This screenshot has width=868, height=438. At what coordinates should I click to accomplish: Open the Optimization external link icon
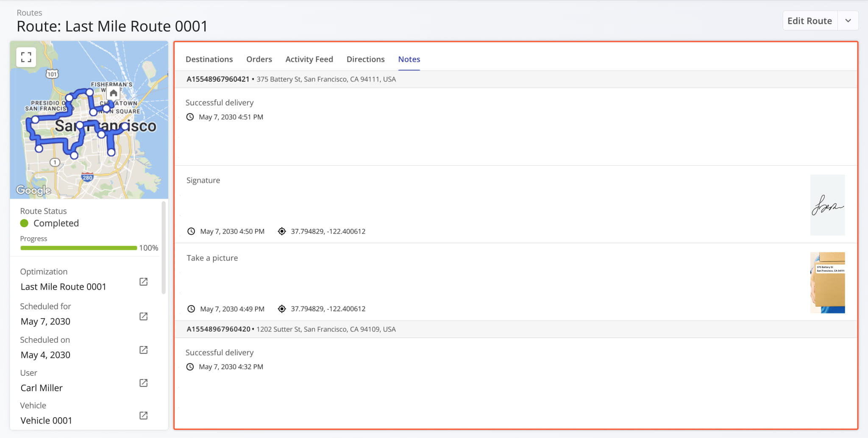pyautogui.click(x=144, y=282)
